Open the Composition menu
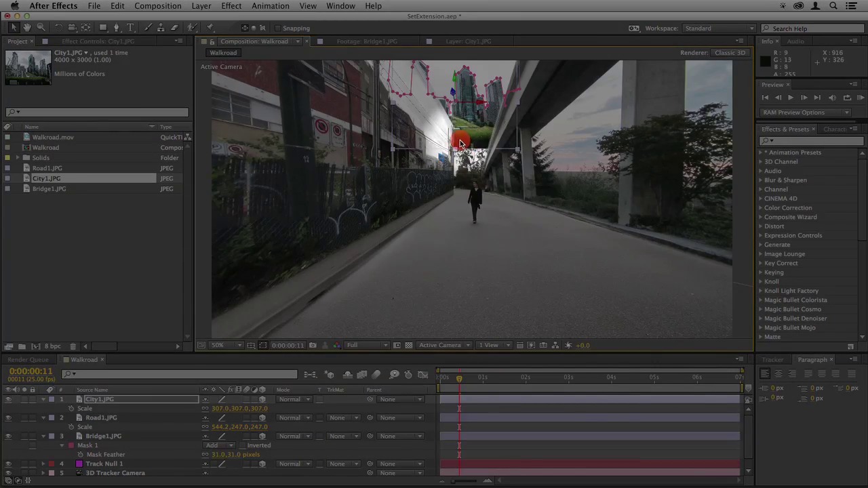The height and width of the screenshot is (488, 868). point(157,6)
